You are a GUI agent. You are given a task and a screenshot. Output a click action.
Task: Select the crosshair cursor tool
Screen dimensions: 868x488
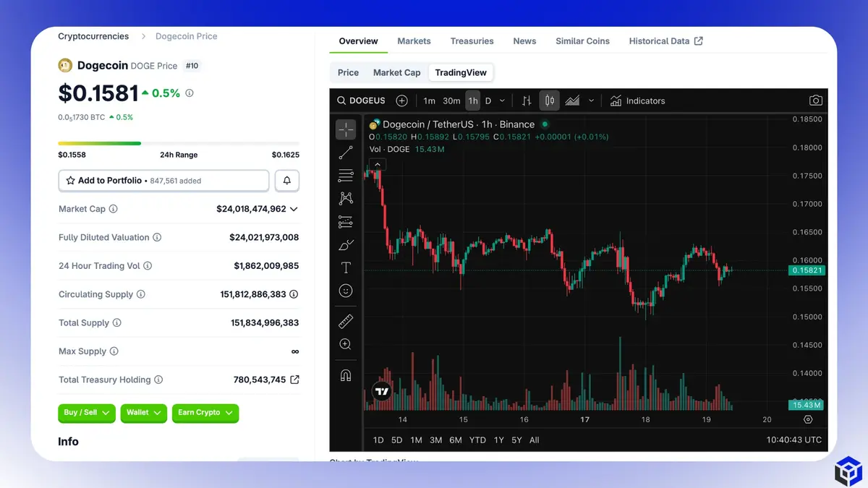(346, 129)
